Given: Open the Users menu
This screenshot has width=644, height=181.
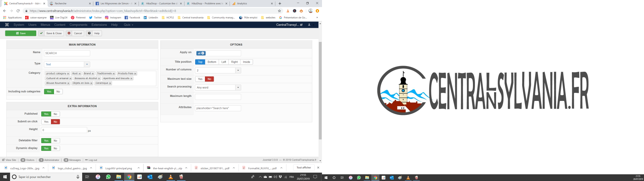Looking at the screenshot, I should 33,25.
